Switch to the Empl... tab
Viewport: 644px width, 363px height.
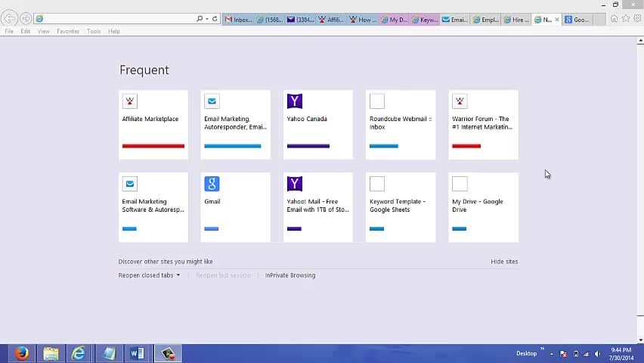(486, 20)
